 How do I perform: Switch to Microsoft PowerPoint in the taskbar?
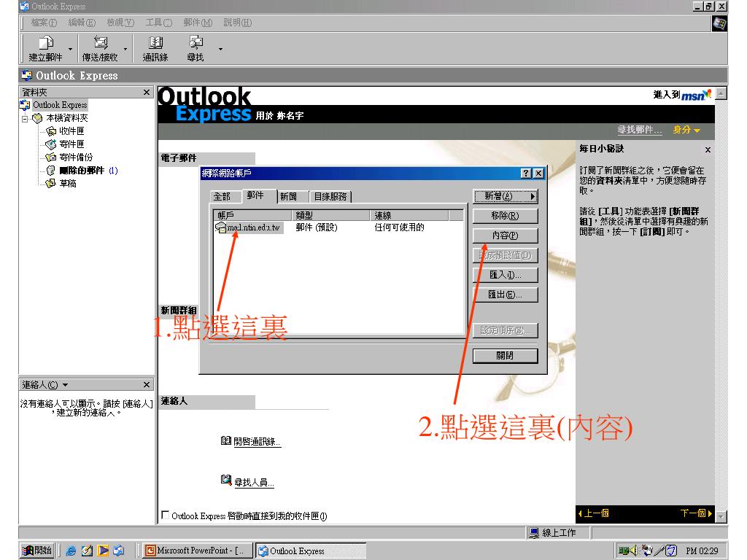click(198, 551)
